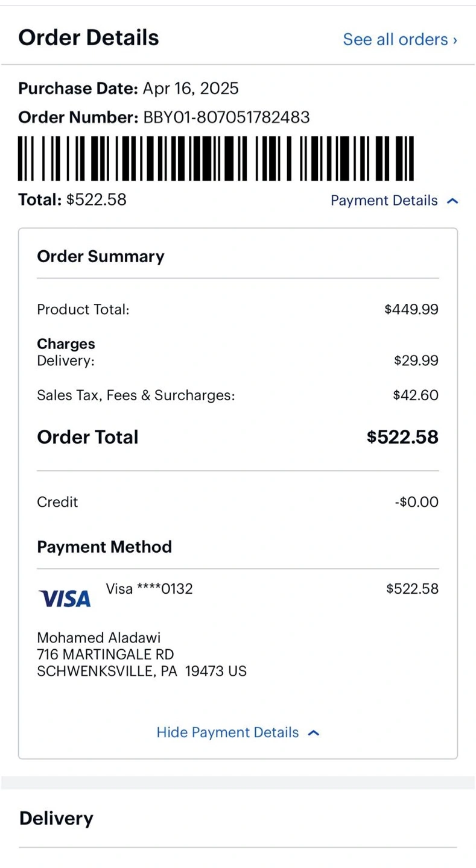The image size is (476, 868).
Task: Select the order number BBY01-807051782483
Action: (x=226, y=117)
